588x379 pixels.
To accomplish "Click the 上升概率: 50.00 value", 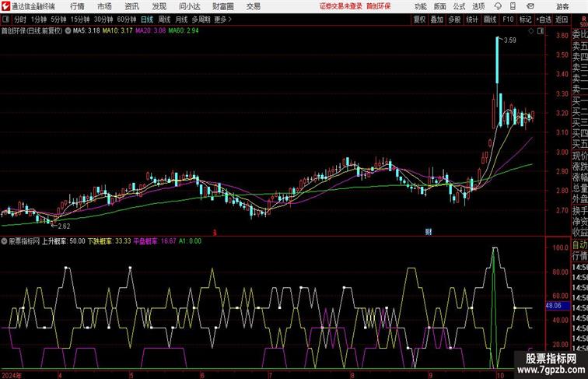I will tap(63, 241).
